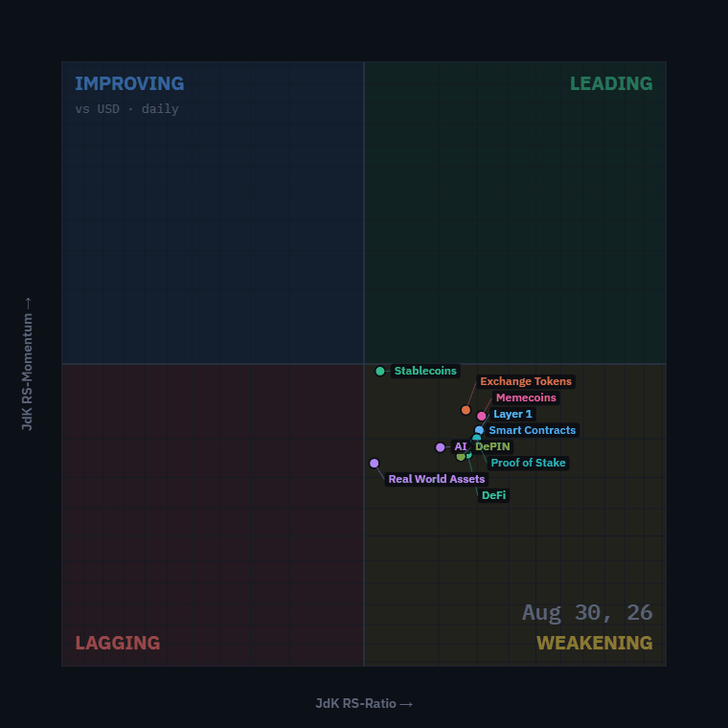Viewport: 728px width, 728px height.
Task: Select the orange Exchange Tokens dot
Action: 466,410
